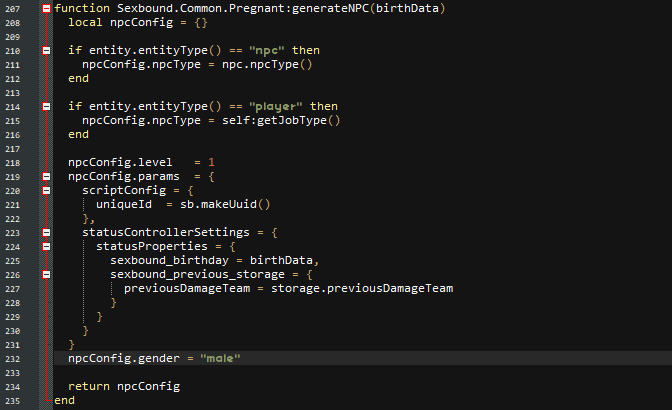Image resolution: width=672 pixels, height=410 pixels.
Task: Click line number 235 in the gutter
Action: (x=12, y=401)
